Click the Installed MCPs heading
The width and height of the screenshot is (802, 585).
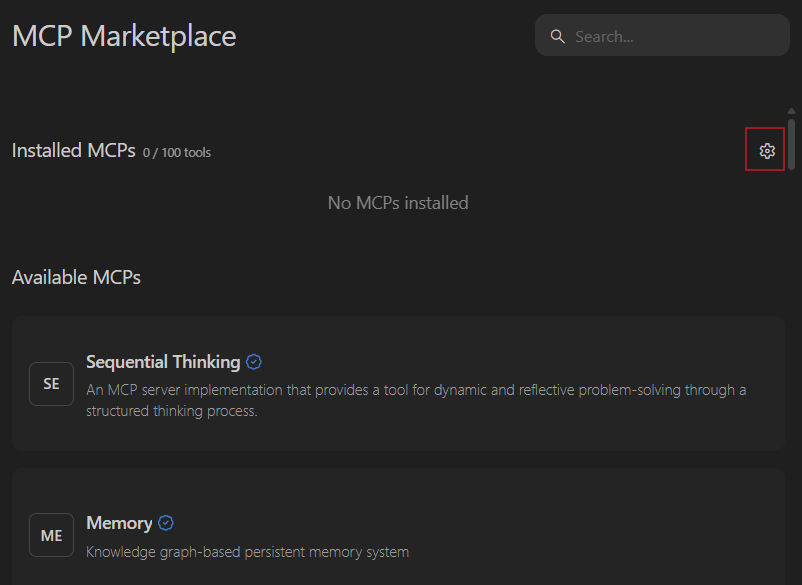click(x=73, y=151)
